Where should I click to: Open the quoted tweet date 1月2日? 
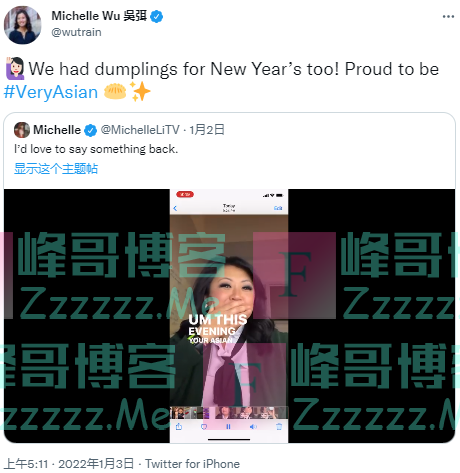[x=207, y=130]
